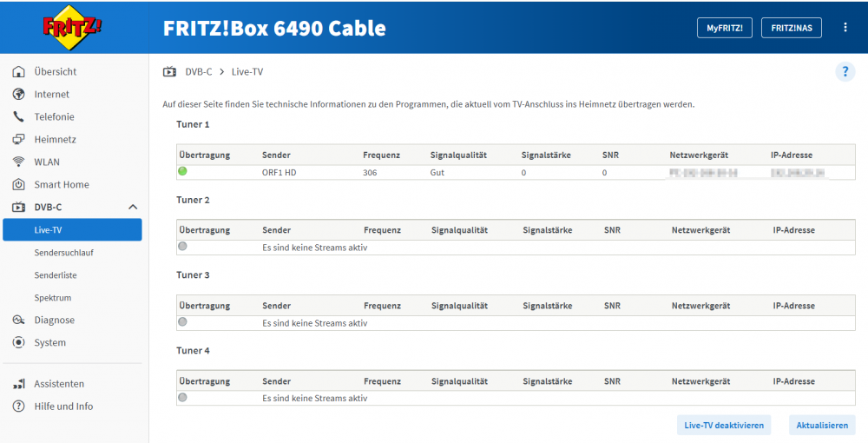Click the FRITZ! logo

click(x=72, y=27)
